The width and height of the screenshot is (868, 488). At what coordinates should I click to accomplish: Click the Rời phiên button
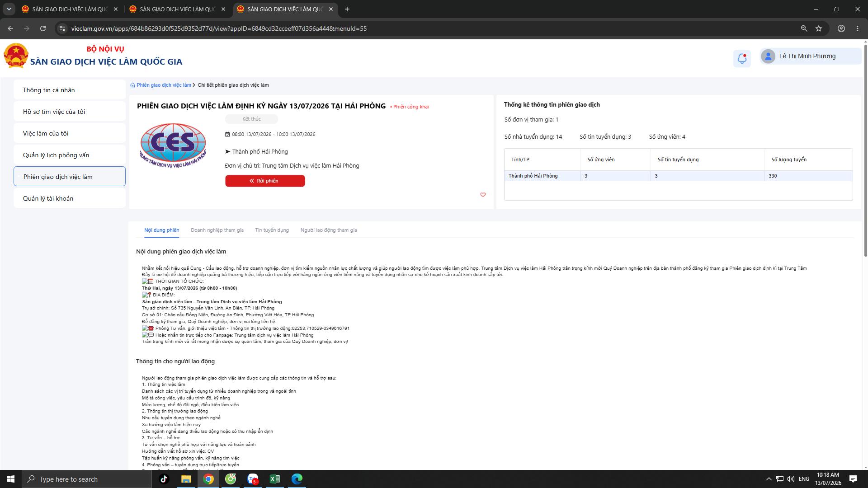(x=265, y=181)
